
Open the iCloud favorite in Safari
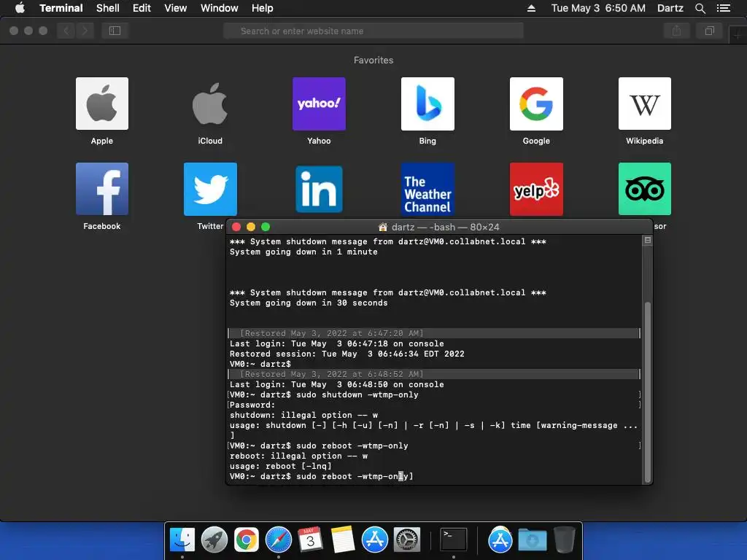coord(210,104)
